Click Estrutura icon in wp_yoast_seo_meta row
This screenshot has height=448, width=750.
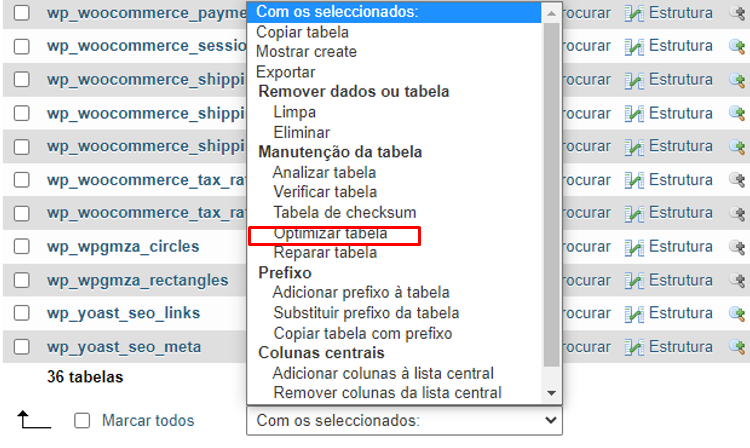(x=634, y=347)
